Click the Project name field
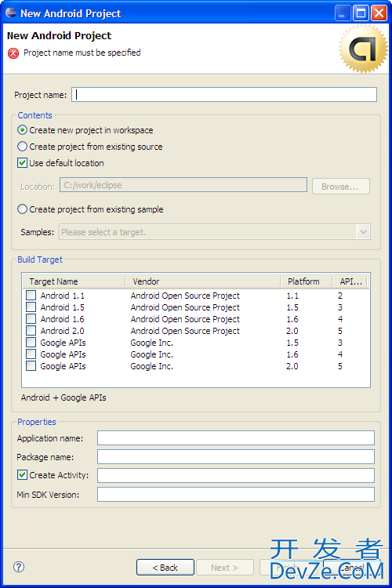The image size is (392, 588). (224, 95)
